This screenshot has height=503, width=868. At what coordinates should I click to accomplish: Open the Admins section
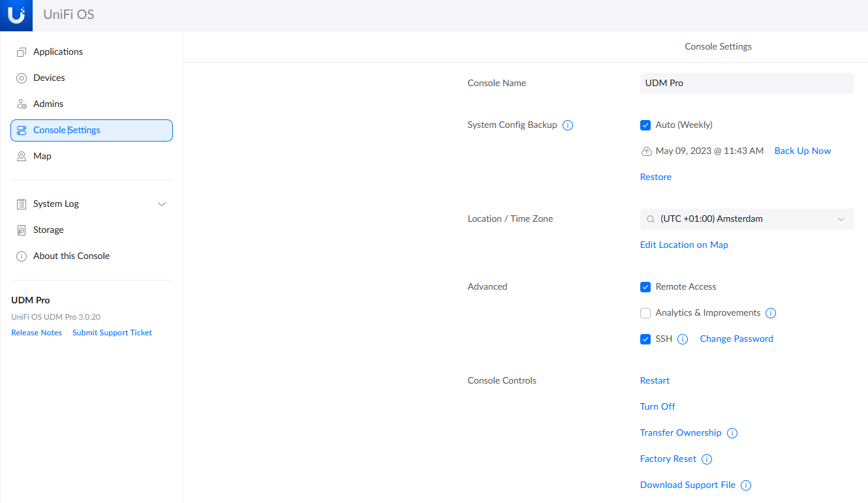tap(91, 104)
